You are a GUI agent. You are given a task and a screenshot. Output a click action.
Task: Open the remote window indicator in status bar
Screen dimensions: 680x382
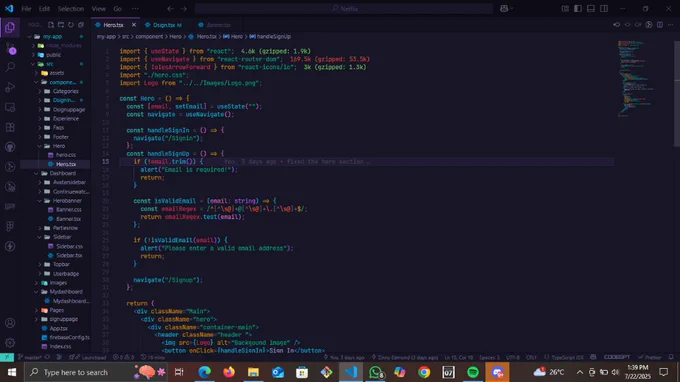point(7,357)
